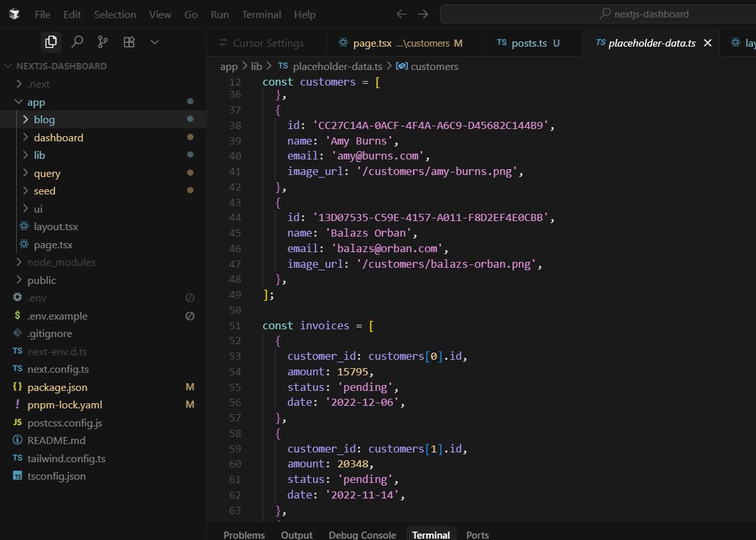Click the date '2022-11-14' string
Screen dimensions: 756x540
pos(362,495)
